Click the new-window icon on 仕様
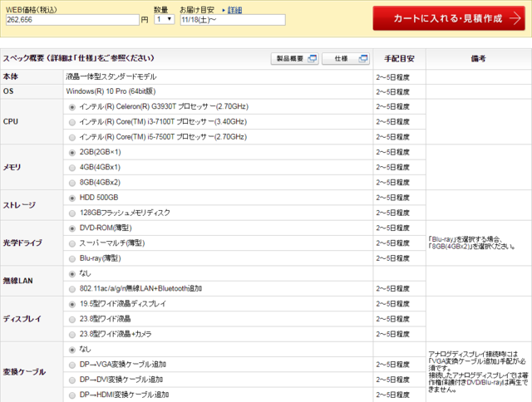 tap(362, 59)
